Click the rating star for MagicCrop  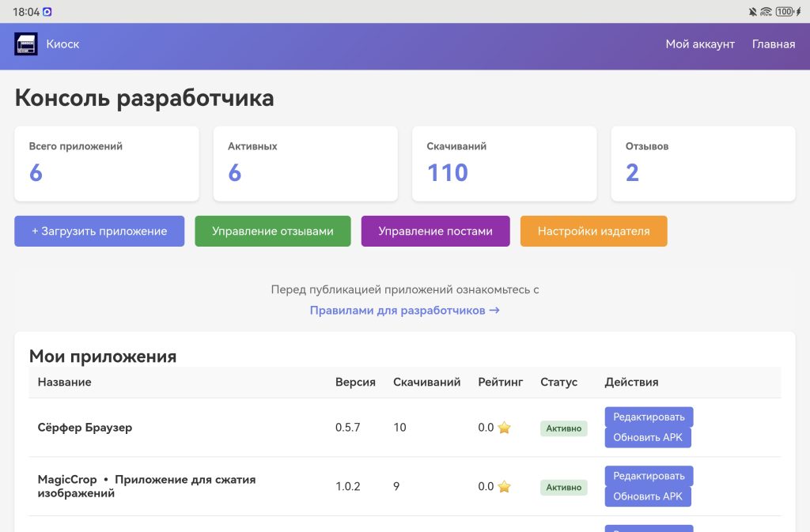(504, 487)
